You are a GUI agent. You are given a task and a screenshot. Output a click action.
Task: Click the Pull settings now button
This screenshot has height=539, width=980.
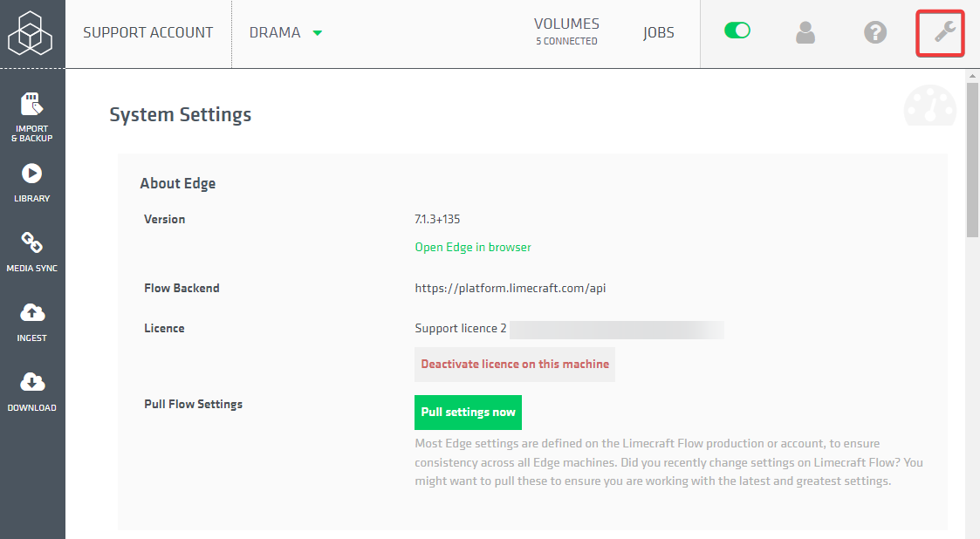coord(468,412)
